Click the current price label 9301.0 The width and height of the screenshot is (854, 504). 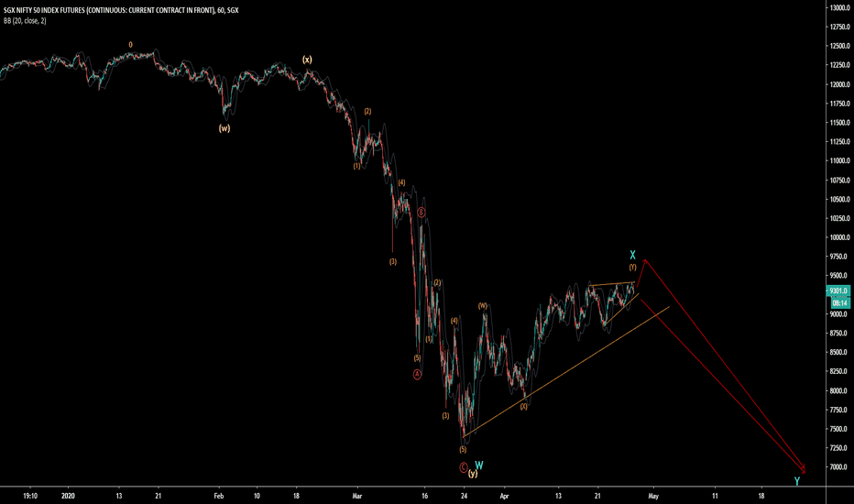(838, 291)
